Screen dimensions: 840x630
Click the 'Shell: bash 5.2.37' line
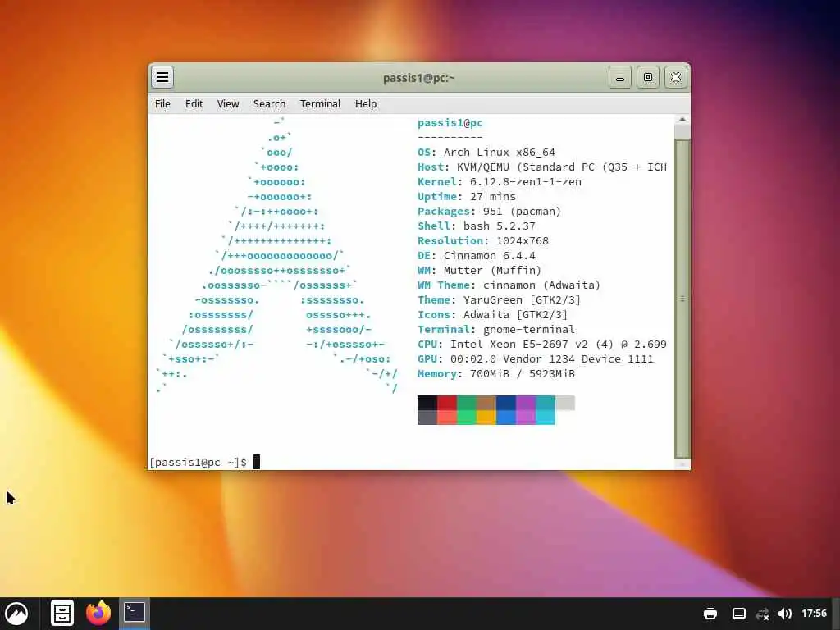pyautogui.click(x=477, y=226)
